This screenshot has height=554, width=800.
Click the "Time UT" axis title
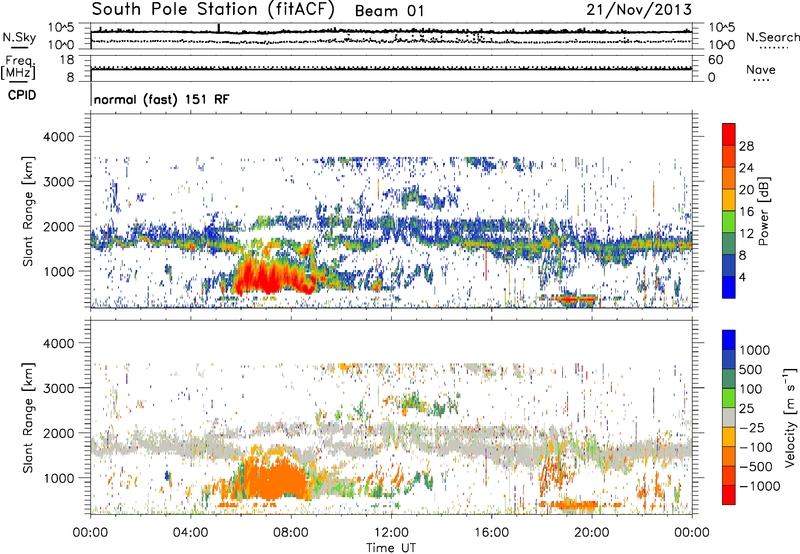[x=391, y=548]
